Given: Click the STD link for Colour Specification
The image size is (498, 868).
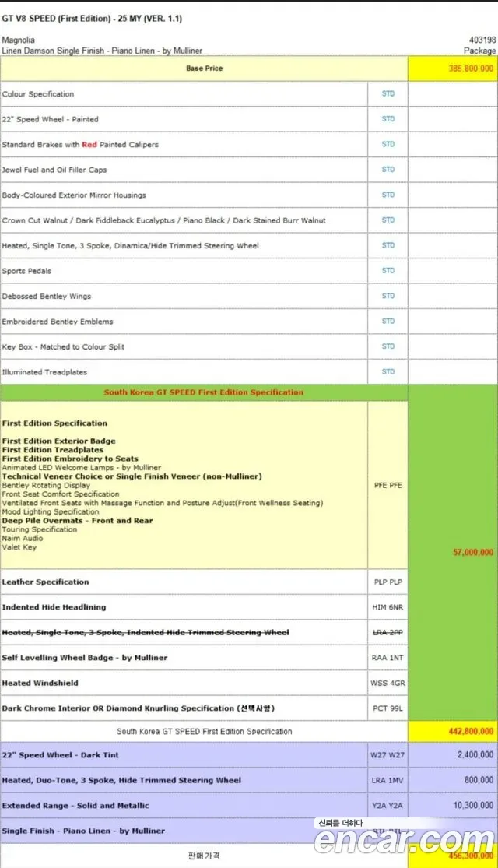Looking at the screenshot, I should [388, 93].
